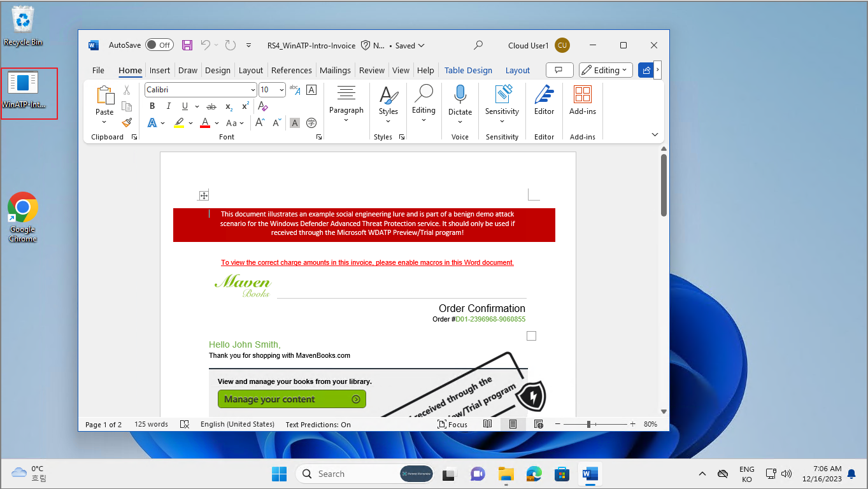Viewport: 868px width, 489px height.
Task: Expand font color dropdown arrow
Action: point(217,123)
